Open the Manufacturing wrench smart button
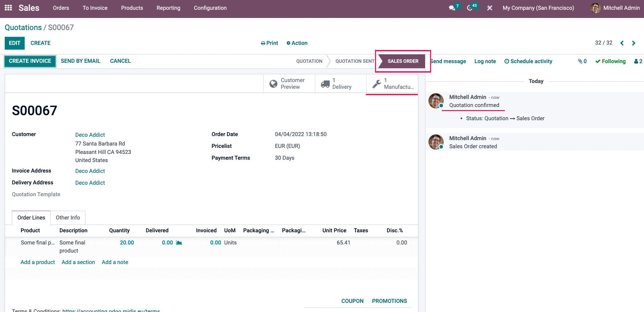 392,83
